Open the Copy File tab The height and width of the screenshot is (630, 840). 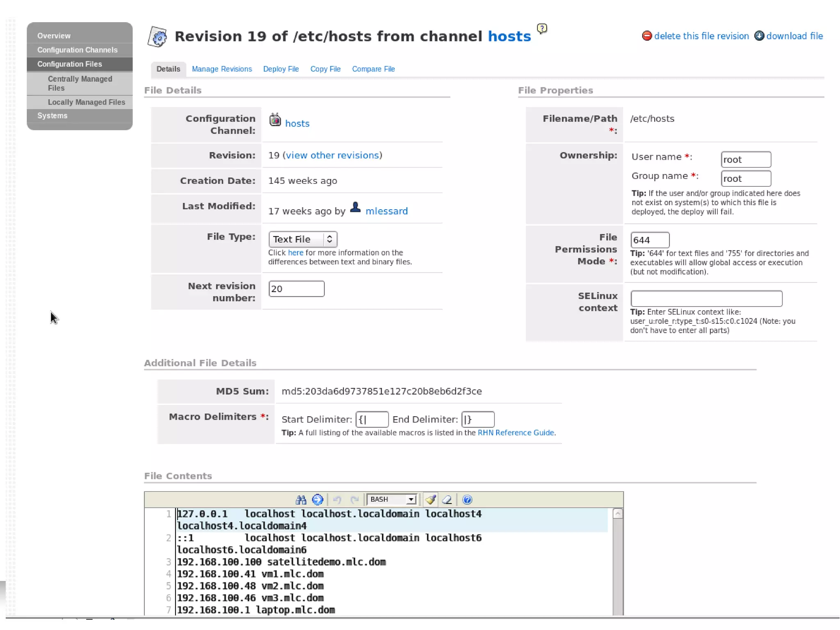point(325,69)
